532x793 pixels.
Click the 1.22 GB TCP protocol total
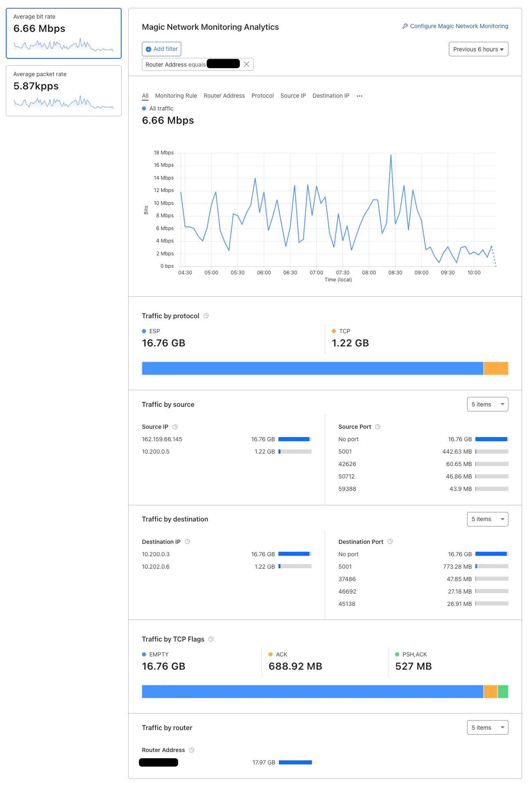pos(350,343)
